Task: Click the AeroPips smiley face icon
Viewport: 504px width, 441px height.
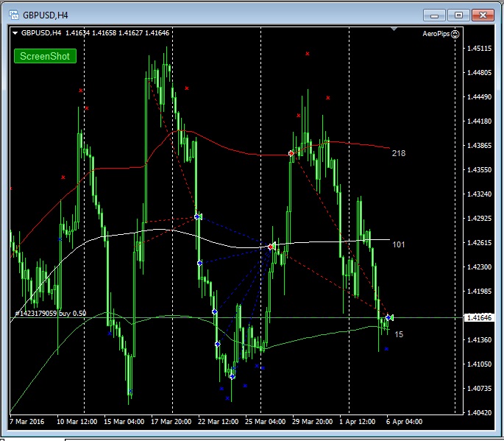Action: pyautogui.click(x=455, y=34)
